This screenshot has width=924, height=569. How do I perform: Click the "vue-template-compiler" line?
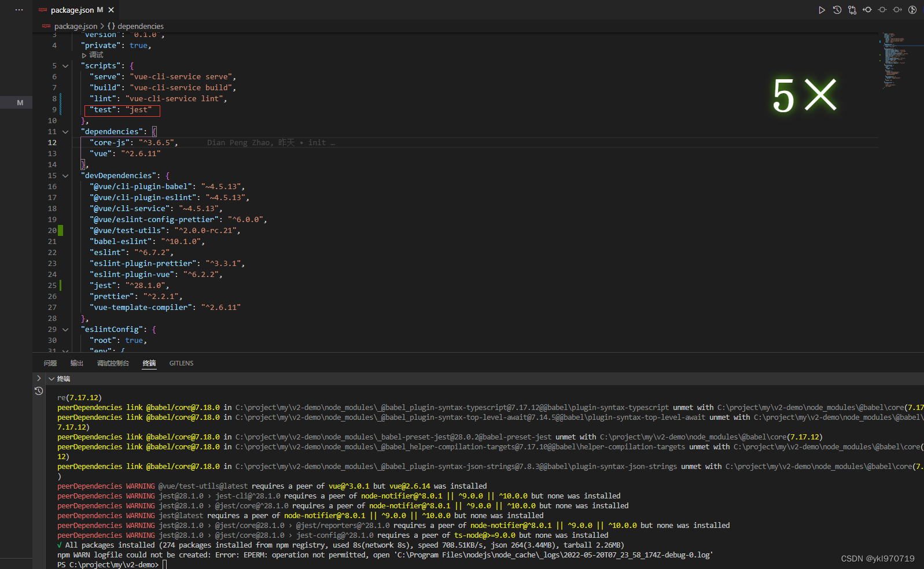[165, 308]
